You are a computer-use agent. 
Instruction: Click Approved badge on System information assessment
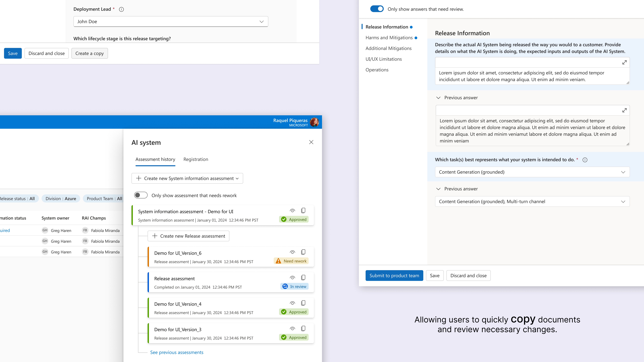[294, 219]
